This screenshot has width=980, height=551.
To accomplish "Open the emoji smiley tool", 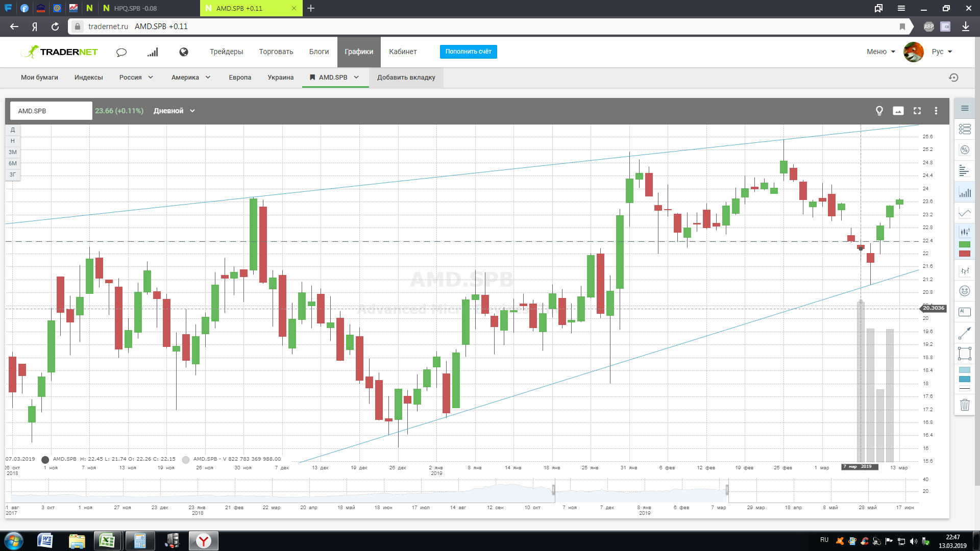I will click(965, 291).
